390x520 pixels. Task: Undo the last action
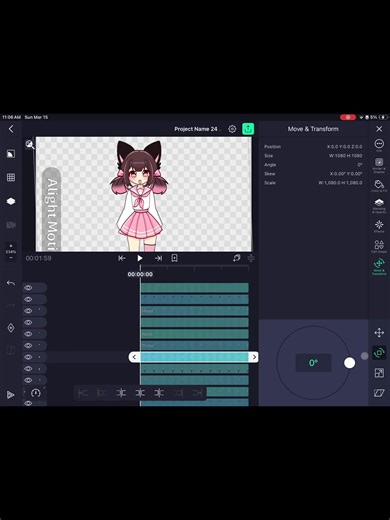[11, 283]
